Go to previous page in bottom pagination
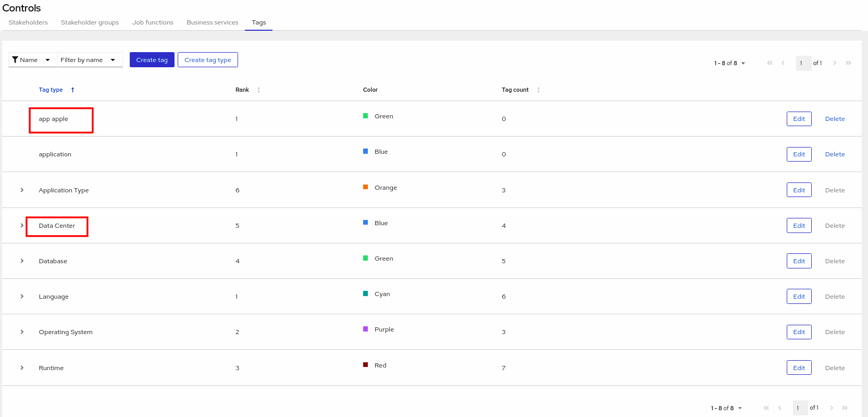This screenshot has width=868, height=417. (x=779, y=408)
